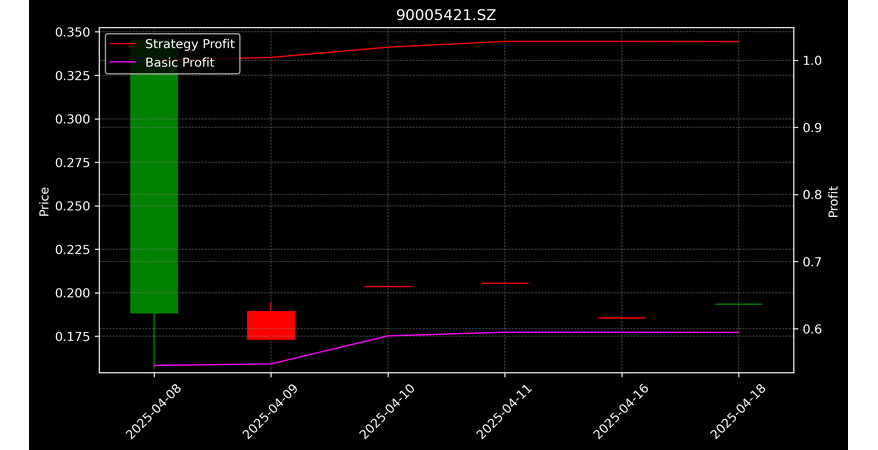The image size is (878, 450).
Task: Click the 0.200 price tick label
Action: click(x=72, y=293)
